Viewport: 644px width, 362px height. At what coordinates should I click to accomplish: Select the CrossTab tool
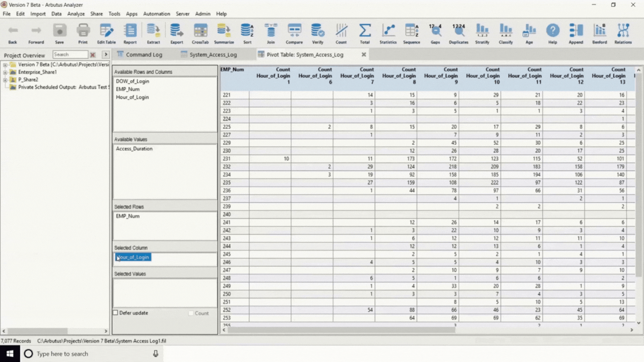tap(200, 32)
